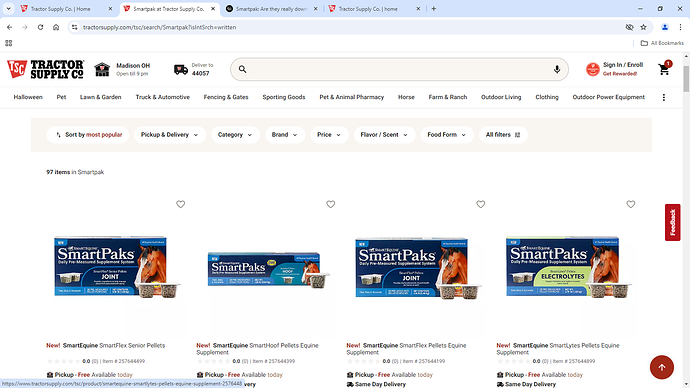The height and width of the screenshot is (388, 690).
Task: Click the Tractor Supply Co logo
Action: (45, 70)
